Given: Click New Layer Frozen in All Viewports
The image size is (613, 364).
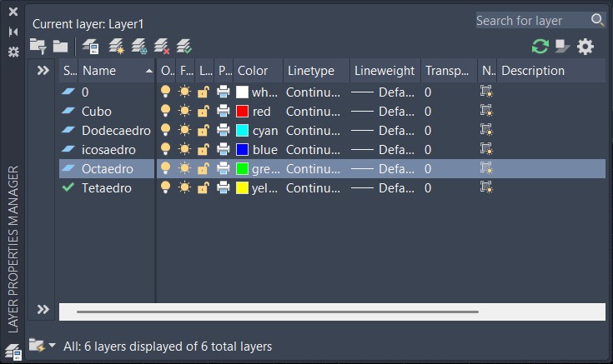Looking at the screenshot, I should (140, 47).
